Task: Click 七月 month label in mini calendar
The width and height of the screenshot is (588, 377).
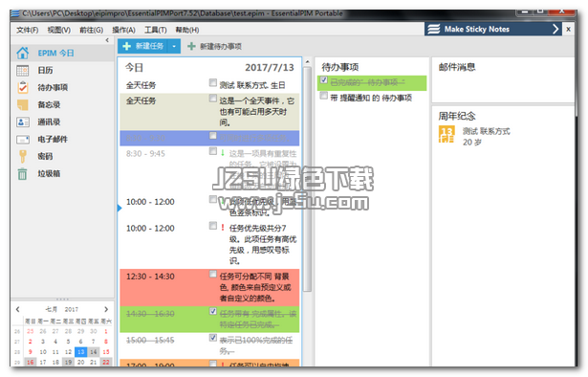Action: coord(52,309)
